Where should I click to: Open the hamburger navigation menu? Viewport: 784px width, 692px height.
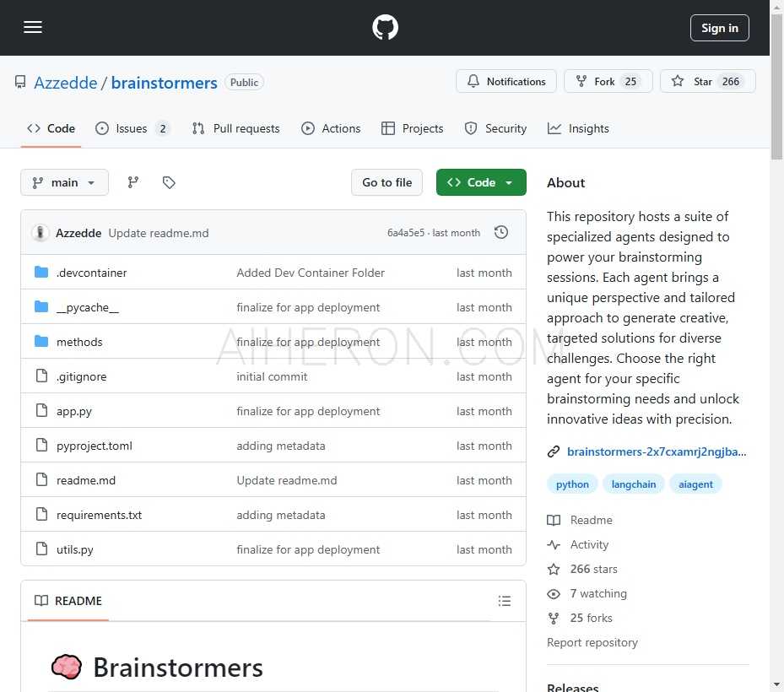33,27
